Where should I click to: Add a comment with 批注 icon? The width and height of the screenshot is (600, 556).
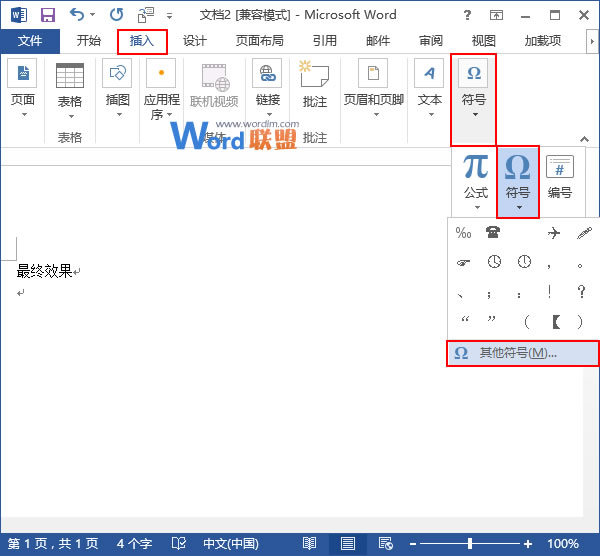[314, 73]
